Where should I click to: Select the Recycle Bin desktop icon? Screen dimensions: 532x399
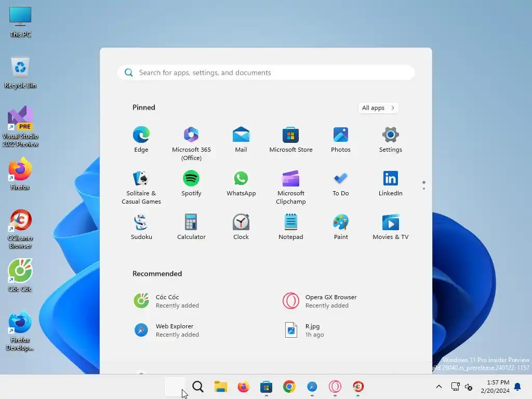pyautogui.click(x=20, y=73)
